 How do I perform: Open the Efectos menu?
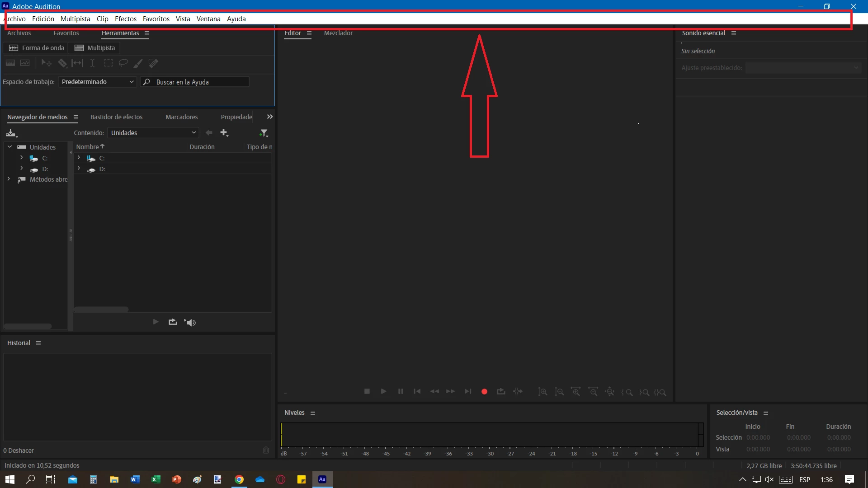(125, 19)
